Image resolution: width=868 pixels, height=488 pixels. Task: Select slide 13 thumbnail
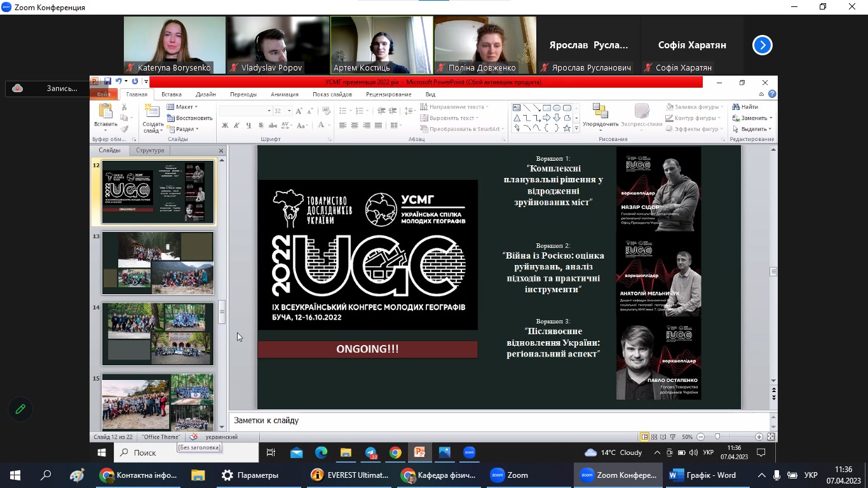pyautogui.click(x=158, y=263)
